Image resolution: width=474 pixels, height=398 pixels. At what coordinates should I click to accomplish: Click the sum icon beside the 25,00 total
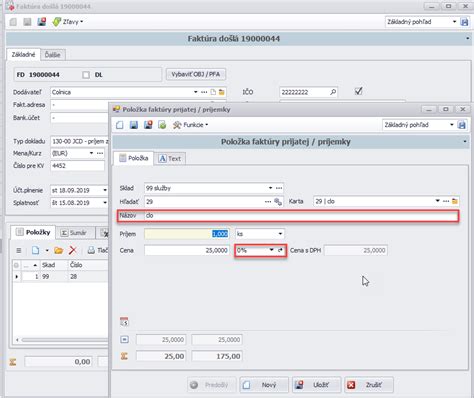124,356
